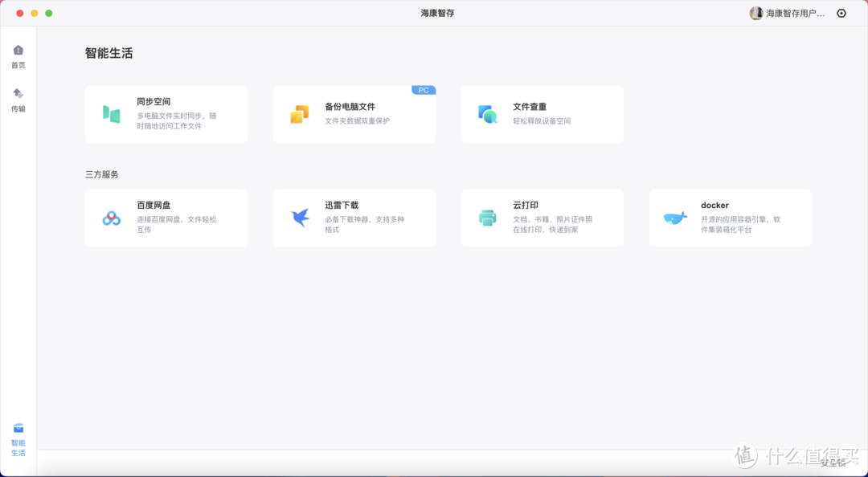Select the 备份电脑文件 backup icon
Screen dimensions: 868x477
coord(300,112)
